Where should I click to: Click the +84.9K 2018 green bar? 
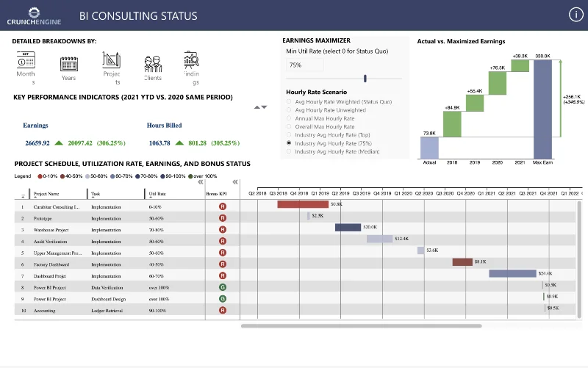click(x=452, y=124)
